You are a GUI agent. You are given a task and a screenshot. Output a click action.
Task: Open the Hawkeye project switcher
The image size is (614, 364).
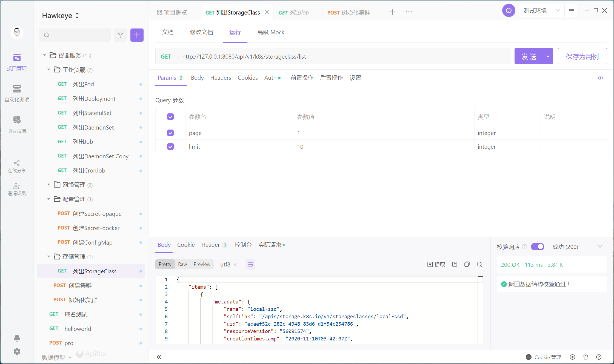pyautogui.click(x=61, y=16)
